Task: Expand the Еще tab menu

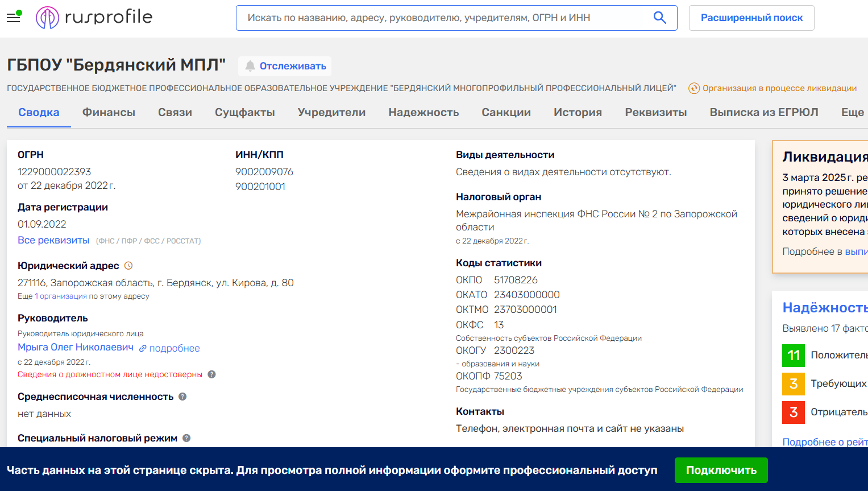Action: pyautogui.click(x=852, y=113)
